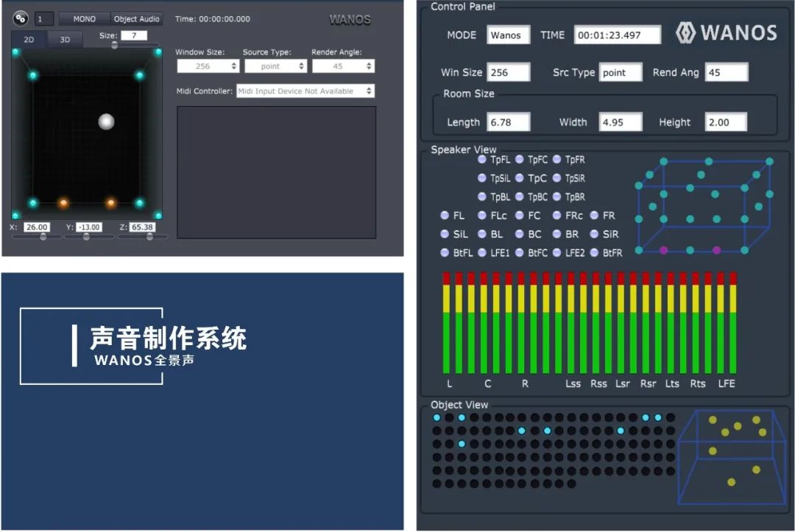Toggle the BC speaker indicator
This screenshot has width=795, height=532.
click(519, 234)
